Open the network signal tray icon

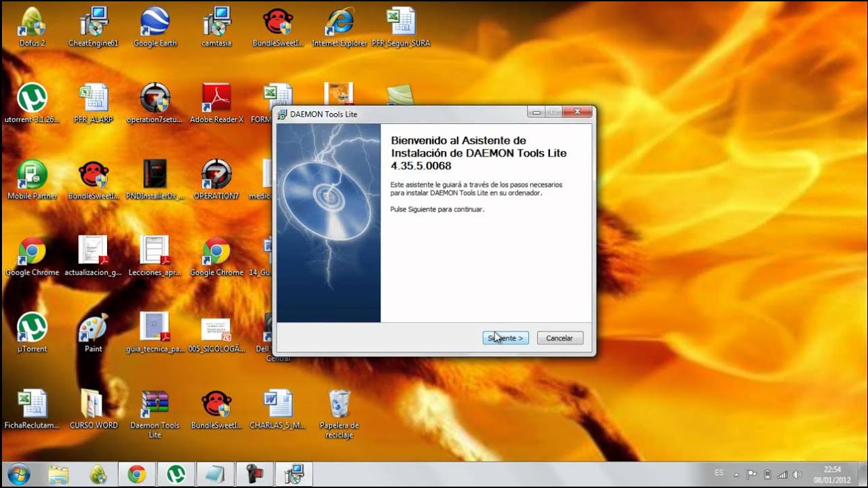782,474
